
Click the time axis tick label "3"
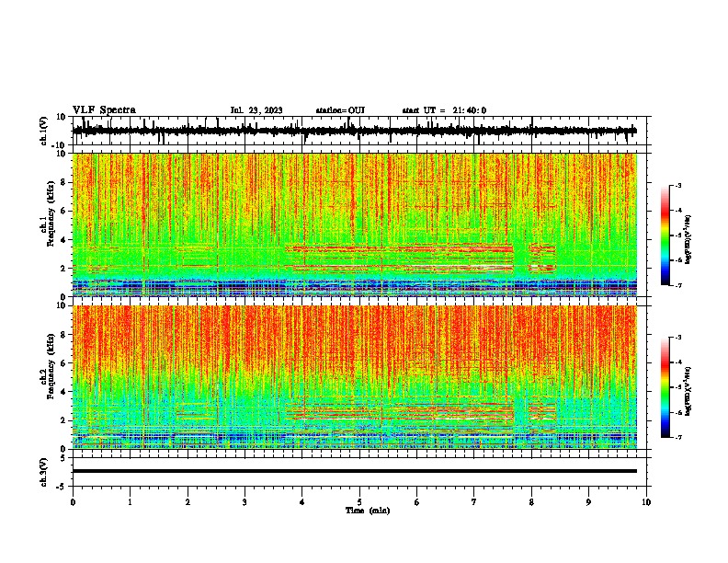(245, 502)
